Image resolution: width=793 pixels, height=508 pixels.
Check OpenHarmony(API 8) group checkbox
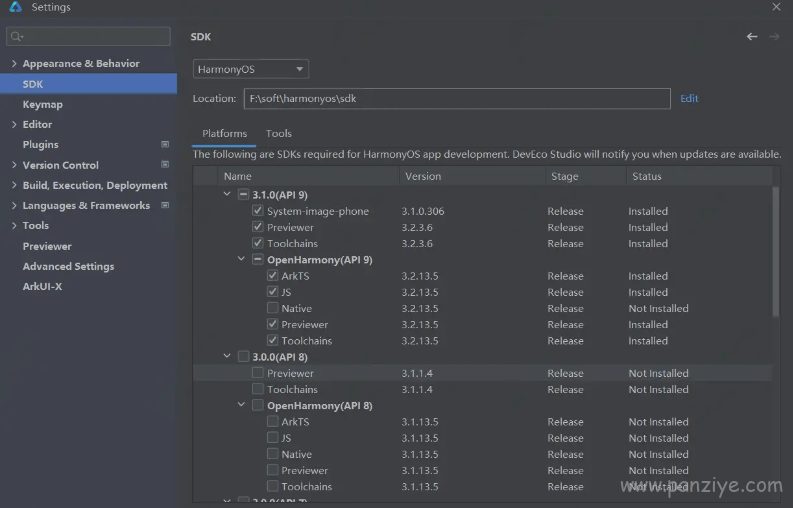tap(257, 405)
